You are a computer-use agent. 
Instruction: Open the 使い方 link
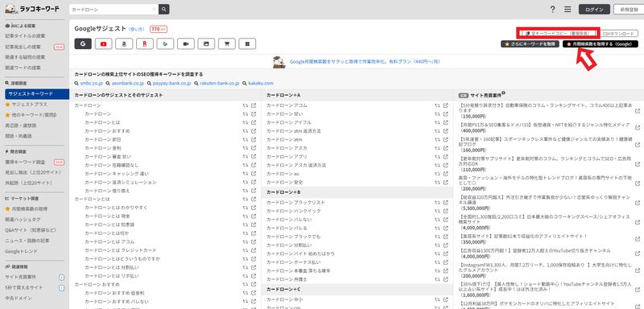coord(137,30)
